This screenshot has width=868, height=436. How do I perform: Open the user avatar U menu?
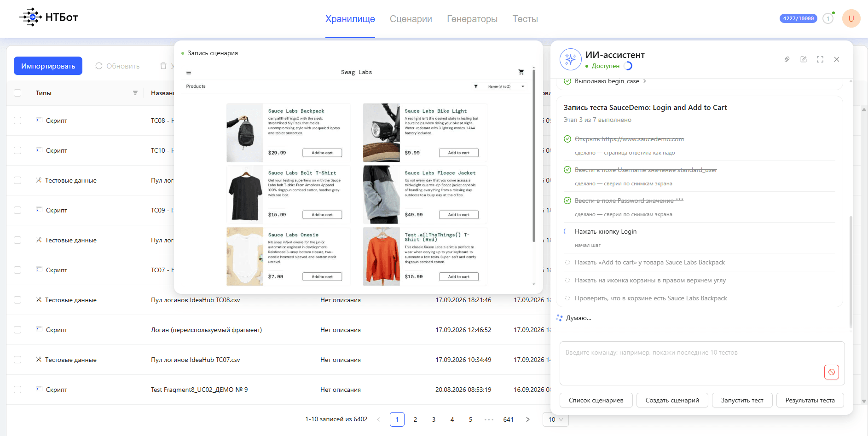click(x=851, y=18)
